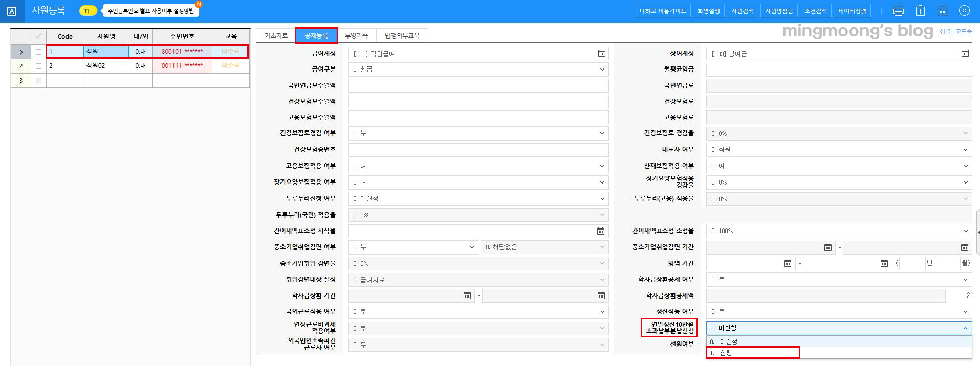
Task: Check the checkbox for employee 직원02
Action: [x=38, y=66]
